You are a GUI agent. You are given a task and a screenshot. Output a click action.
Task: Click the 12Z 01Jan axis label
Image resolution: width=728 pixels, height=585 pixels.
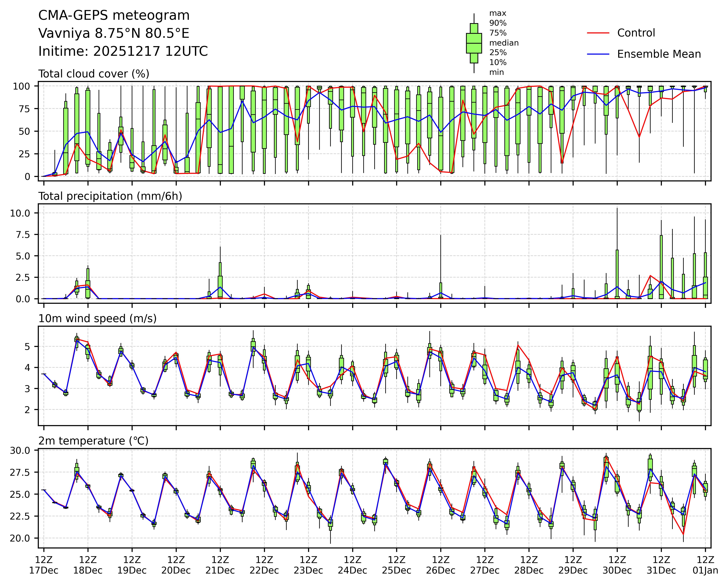click(705, 565)
